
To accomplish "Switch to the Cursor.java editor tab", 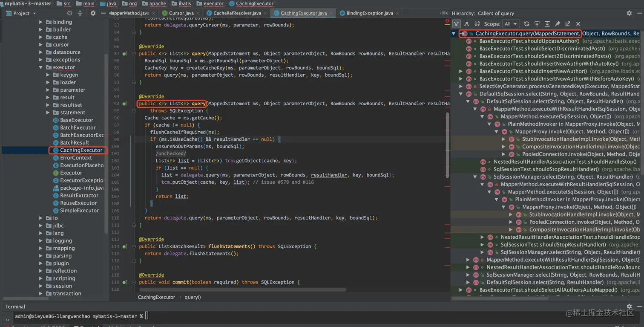I will pos(181,13).
